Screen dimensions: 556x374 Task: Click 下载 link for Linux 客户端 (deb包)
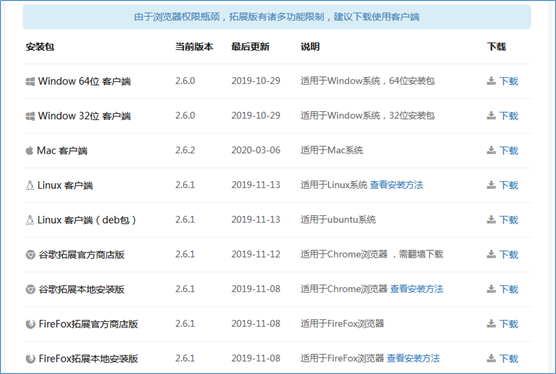509,220
